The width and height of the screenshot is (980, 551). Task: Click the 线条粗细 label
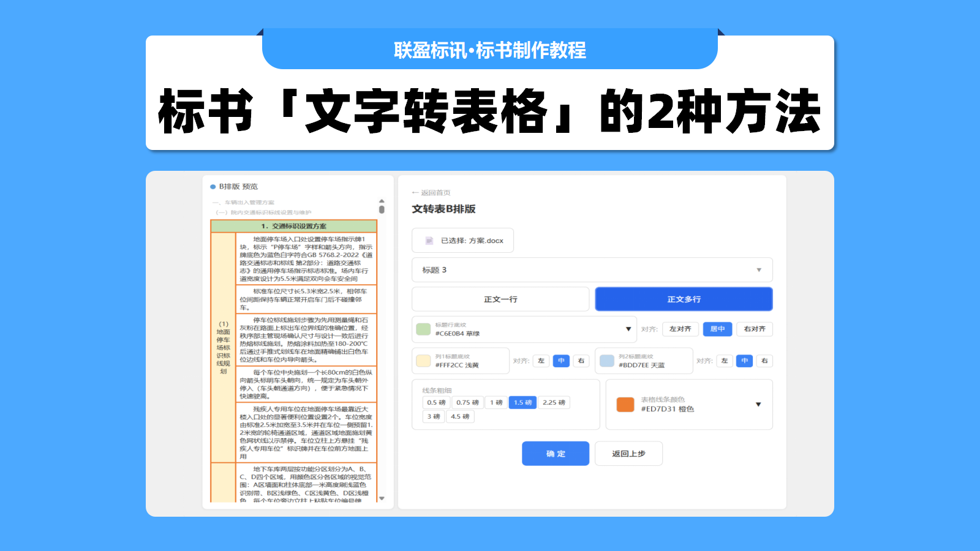pos(437,390)
